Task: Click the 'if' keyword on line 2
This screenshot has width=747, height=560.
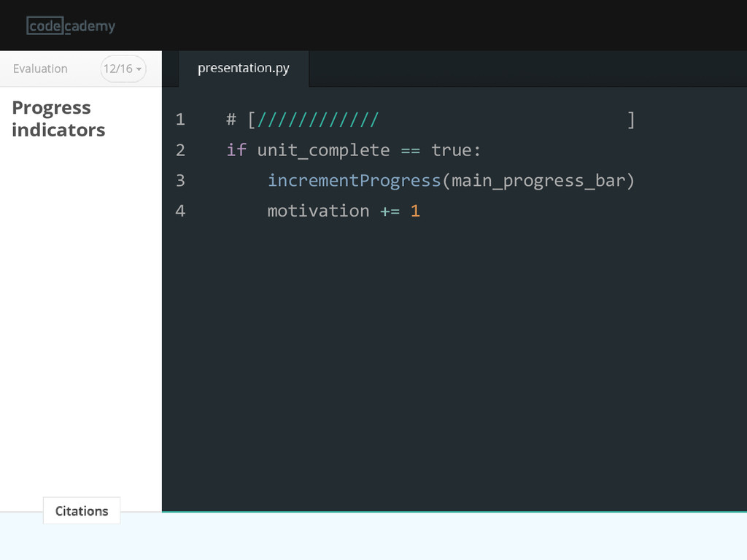Action: coord(236,150)
